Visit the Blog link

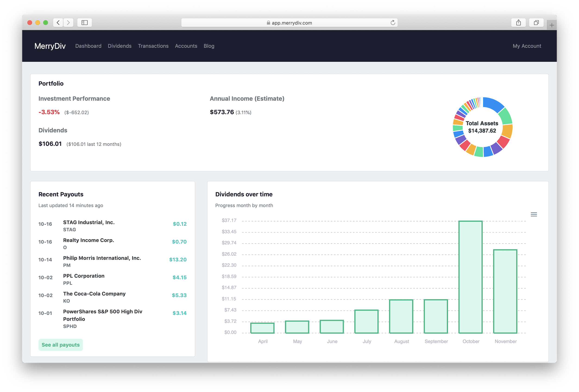click(209, 46)
